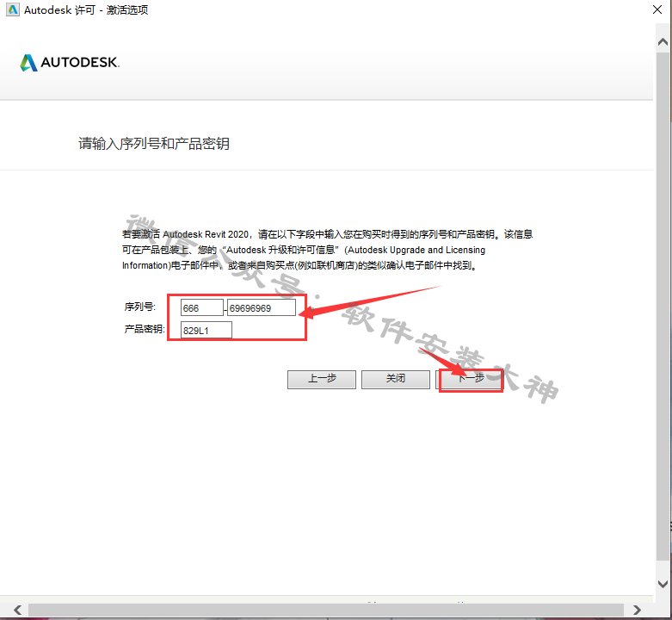Viewport: 672px width, 620px height.
Task: Close the Autodesk license window with X
Action: point(657,9)
